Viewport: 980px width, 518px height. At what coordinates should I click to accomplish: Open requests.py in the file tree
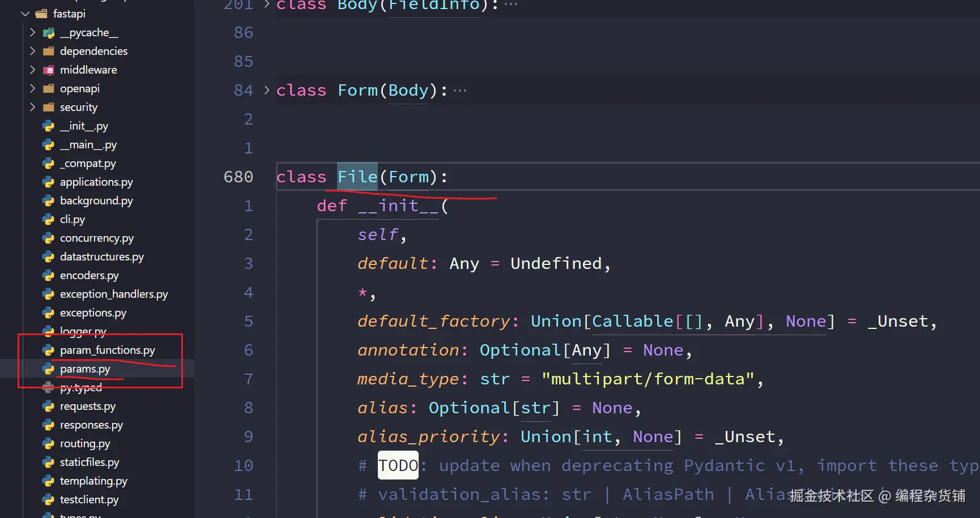click(x=88, y=406)
